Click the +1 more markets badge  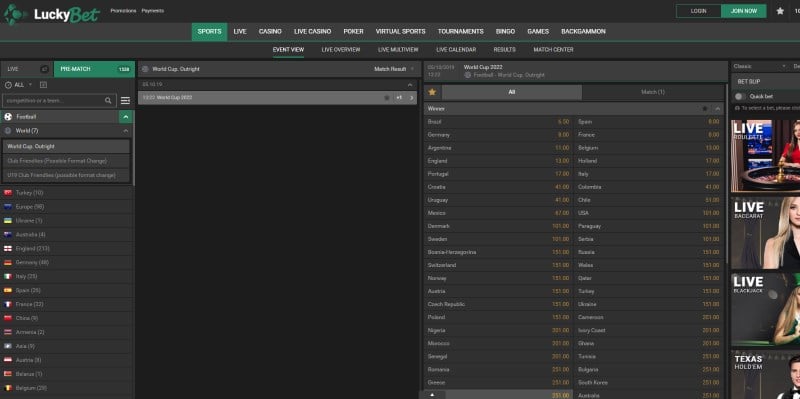pos(398,97)
